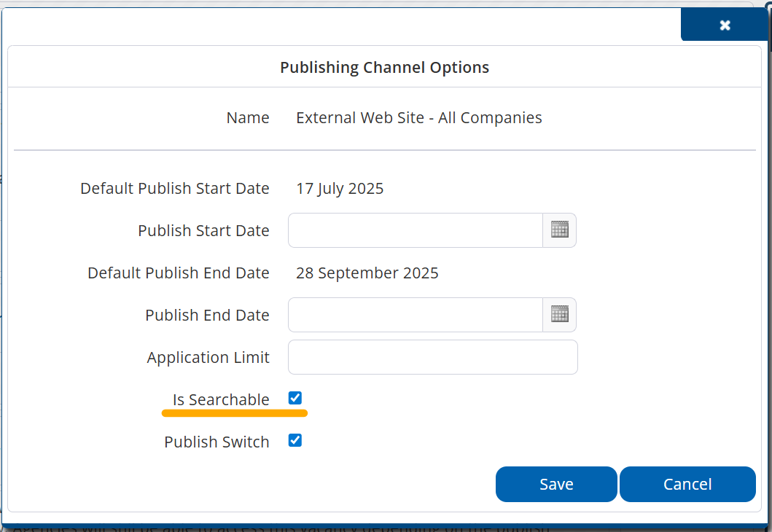Close the dialog with the X button
Screen dimensions: 772x532
pos(725,26)
